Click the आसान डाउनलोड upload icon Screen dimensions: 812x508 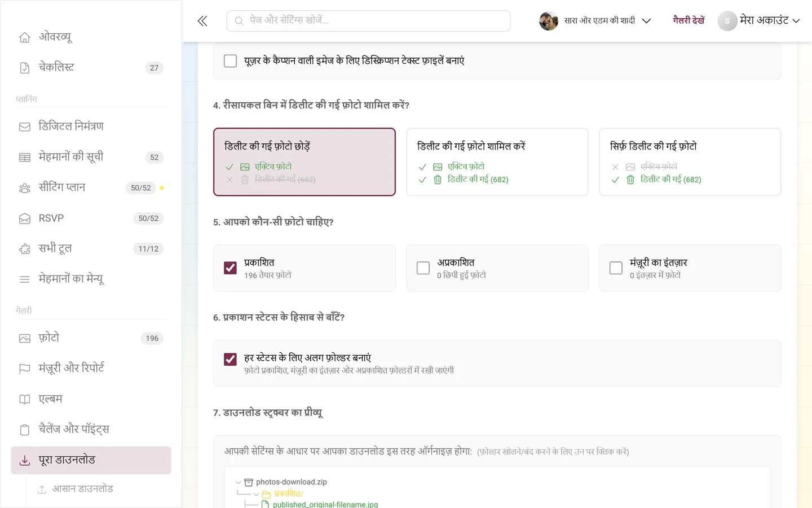click(42, 489)
